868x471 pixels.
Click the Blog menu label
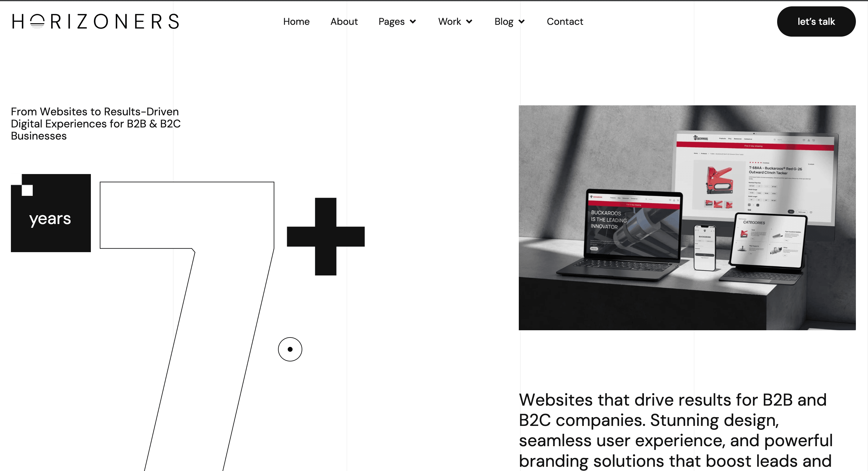pyautogui.click(x=504, y=22)
